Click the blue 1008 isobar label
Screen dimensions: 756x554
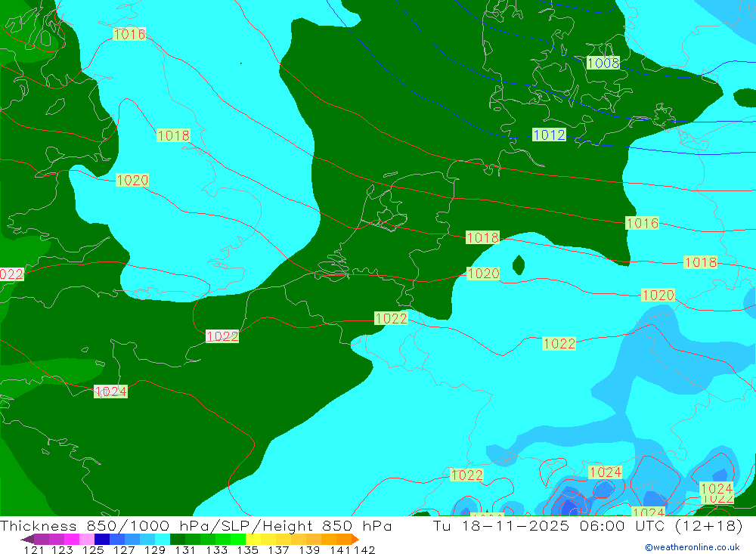click(x=603, y=63)
